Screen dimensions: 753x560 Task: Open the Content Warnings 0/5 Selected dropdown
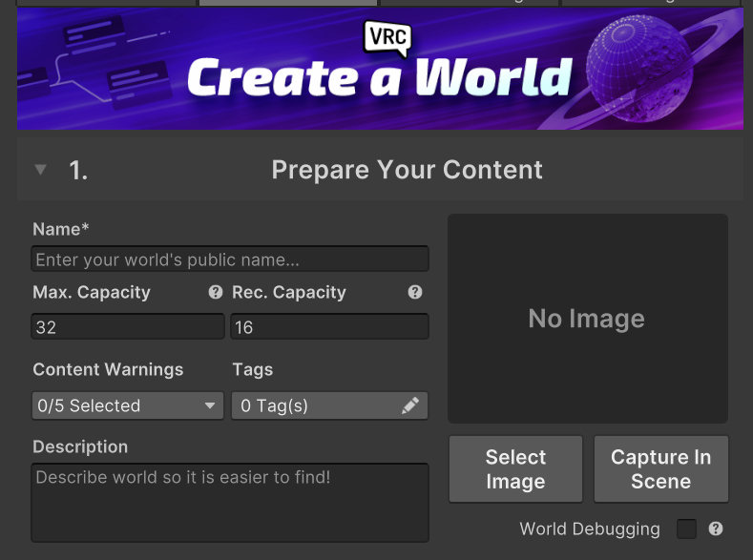pyautogui.click(x=128, y=406)
